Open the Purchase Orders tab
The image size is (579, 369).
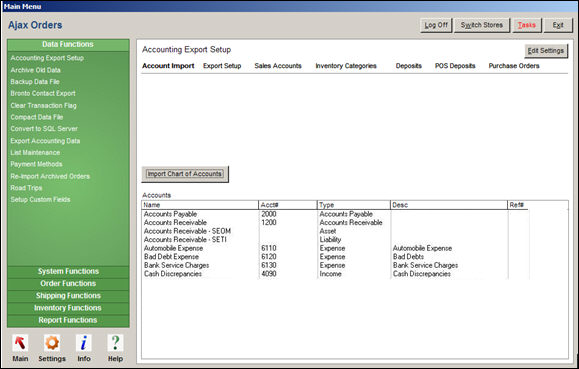coord(514,66)
